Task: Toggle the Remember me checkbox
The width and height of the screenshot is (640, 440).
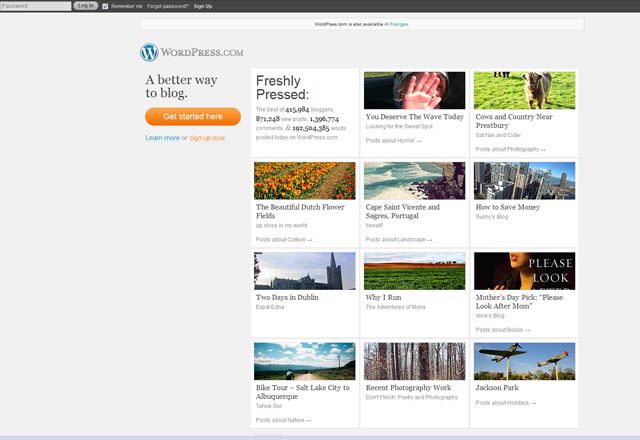Action: tap(105, 6)
